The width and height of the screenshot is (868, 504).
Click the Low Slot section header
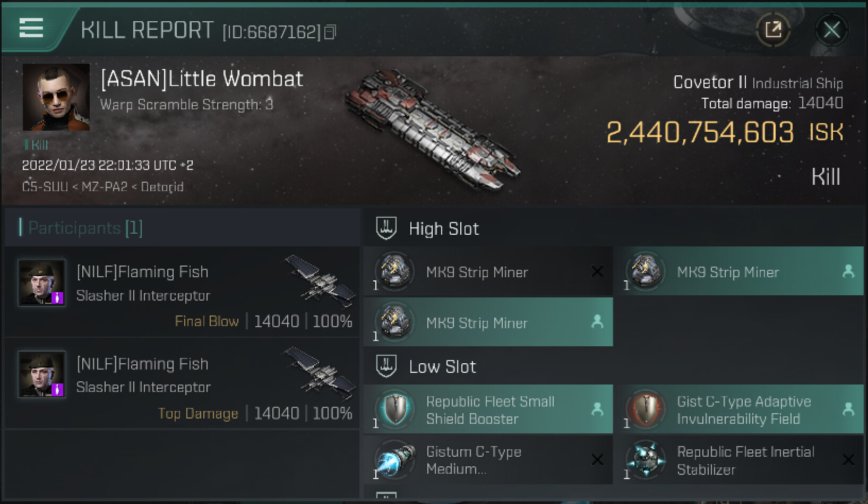[442, 367]
